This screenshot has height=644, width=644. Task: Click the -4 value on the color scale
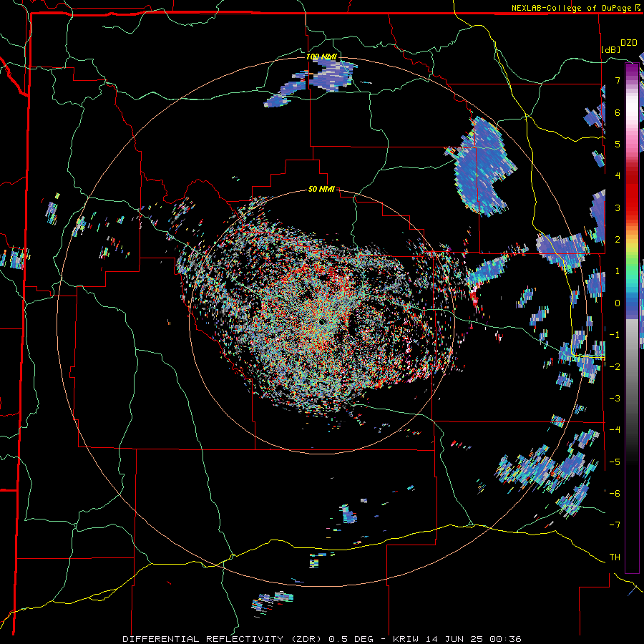(x=615, y=430)
